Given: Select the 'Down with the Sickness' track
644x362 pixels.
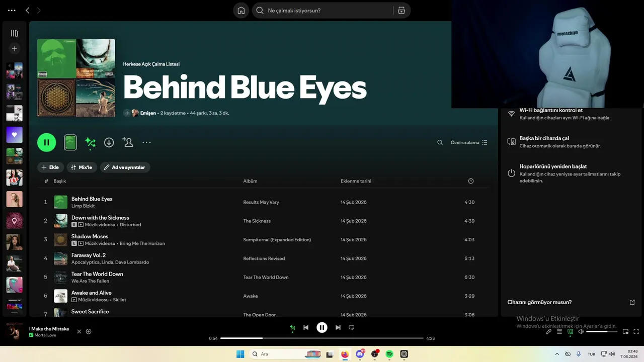Looking at the screenshot, I should coord(100,218).
